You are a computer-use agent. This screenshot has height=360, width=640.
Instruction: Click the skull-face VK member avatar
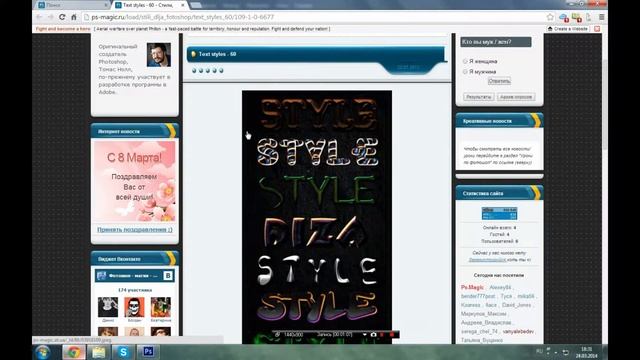pos(134,307)
